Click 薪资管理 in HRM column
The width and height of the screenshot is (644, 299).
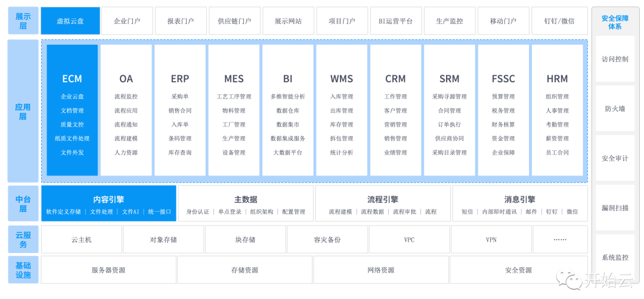(x=557, y=138)
